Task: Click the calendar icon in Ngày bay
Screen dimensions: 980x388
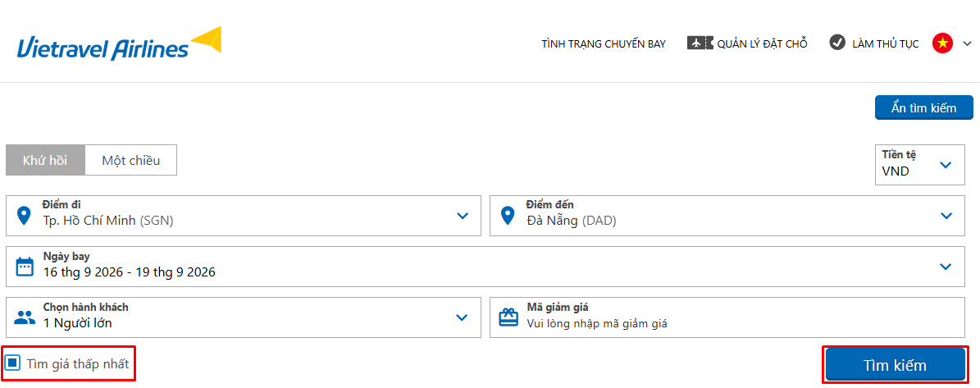Action: click(x=24, y=267)
